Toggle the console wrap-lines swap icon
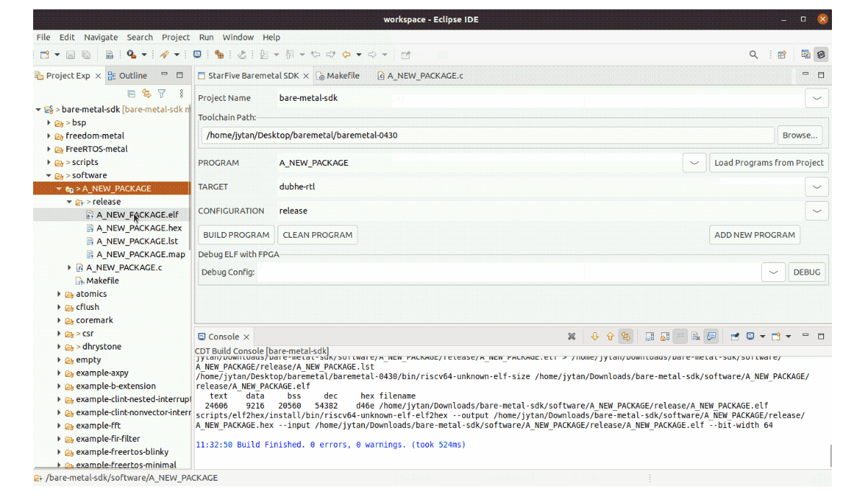This screenshot has height=503, width=868. click(625, 337)
